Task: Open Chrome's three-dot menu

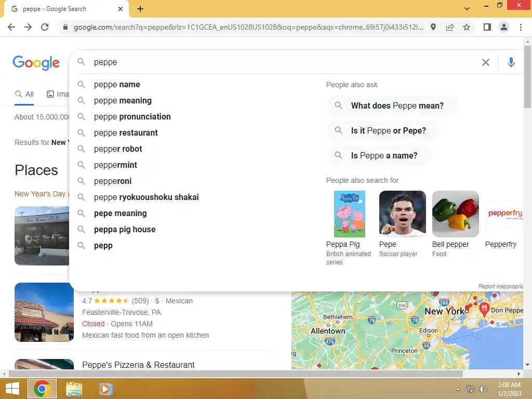Action: click(521, 27)
